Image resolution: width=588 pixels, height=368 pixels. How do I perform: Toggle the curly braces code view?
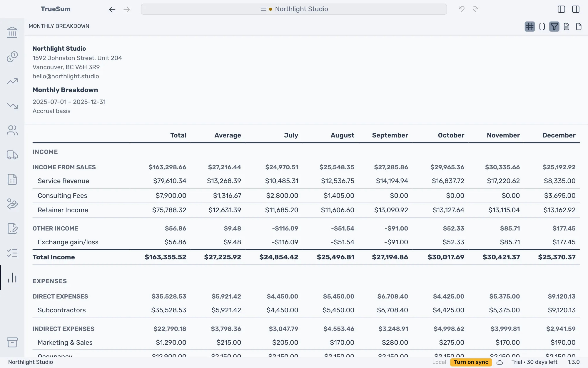pos(542,27)
